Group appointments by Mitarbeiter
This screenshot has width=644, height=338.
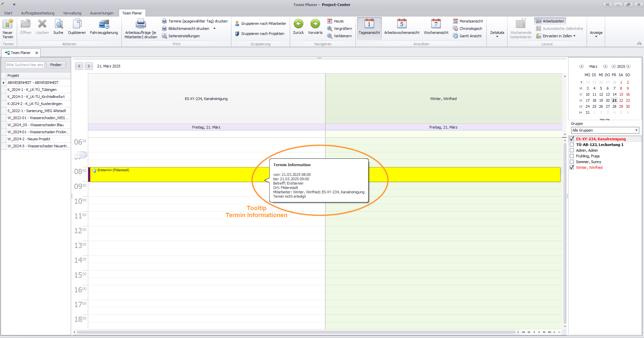coord(261,23)
